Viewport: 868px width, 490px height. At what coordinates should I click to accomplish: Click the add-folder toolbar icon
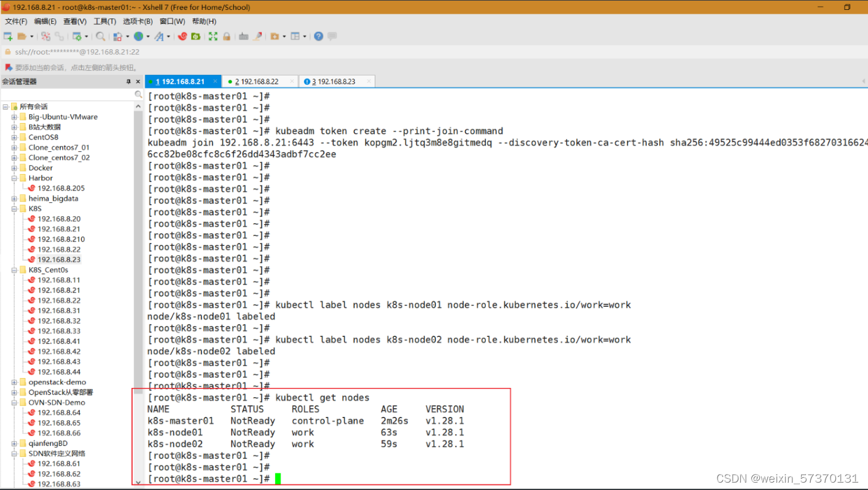point(275,36)
